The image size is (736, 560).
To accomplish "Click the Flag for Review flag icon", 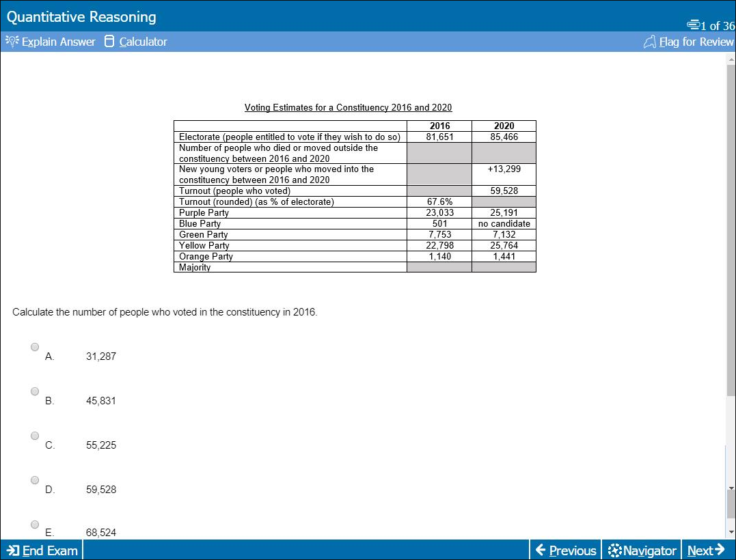I will 650,42.
